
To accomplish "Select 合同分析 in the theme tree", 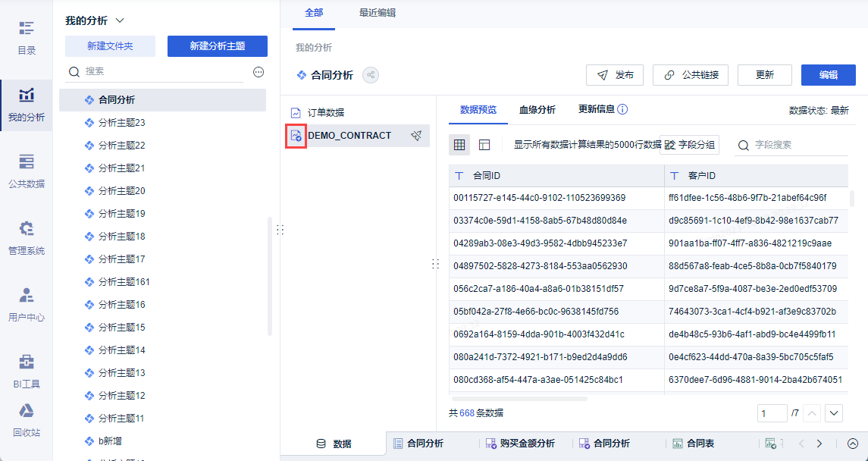I will point(162,100).
